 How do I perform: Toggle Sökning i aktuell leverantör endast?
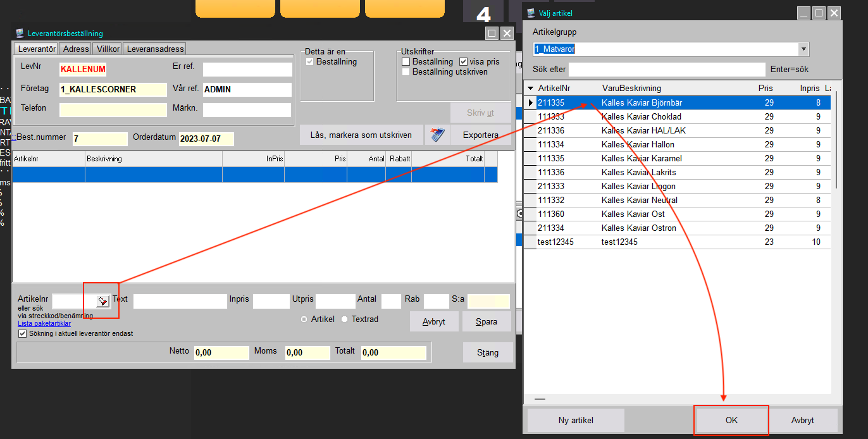(x=23, y=333)
